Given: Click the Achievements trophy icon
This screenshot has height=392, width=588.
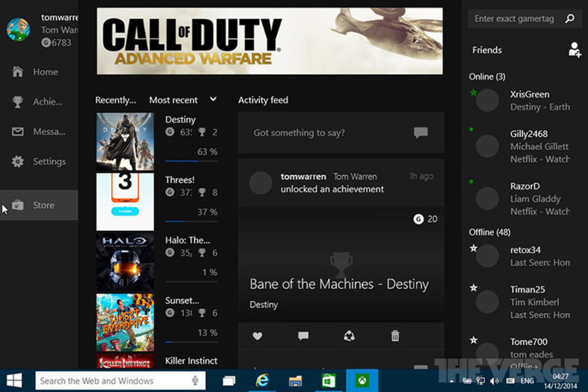Looking at the screenshot, I should (x=18, y=102).
